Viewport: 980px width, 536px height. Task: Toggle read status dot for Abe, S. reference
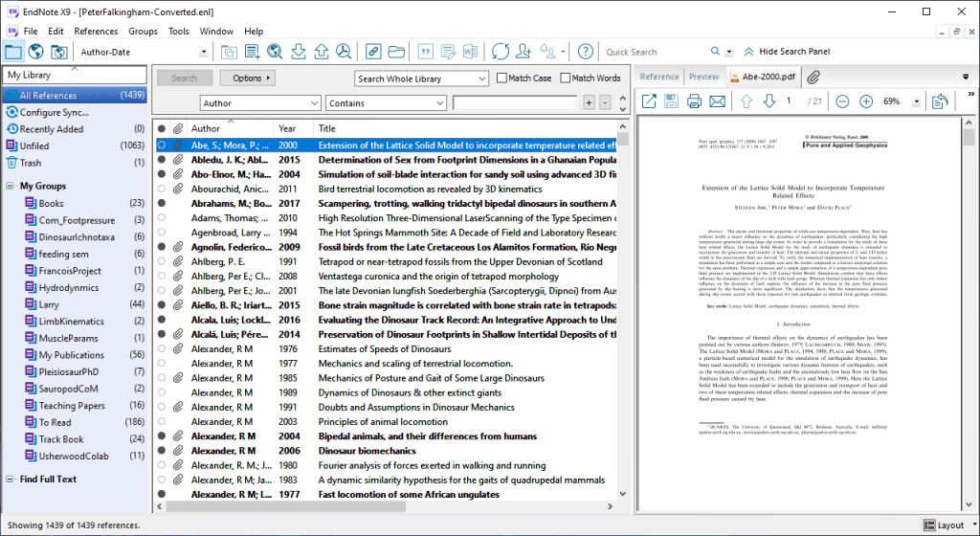[162, 145]
